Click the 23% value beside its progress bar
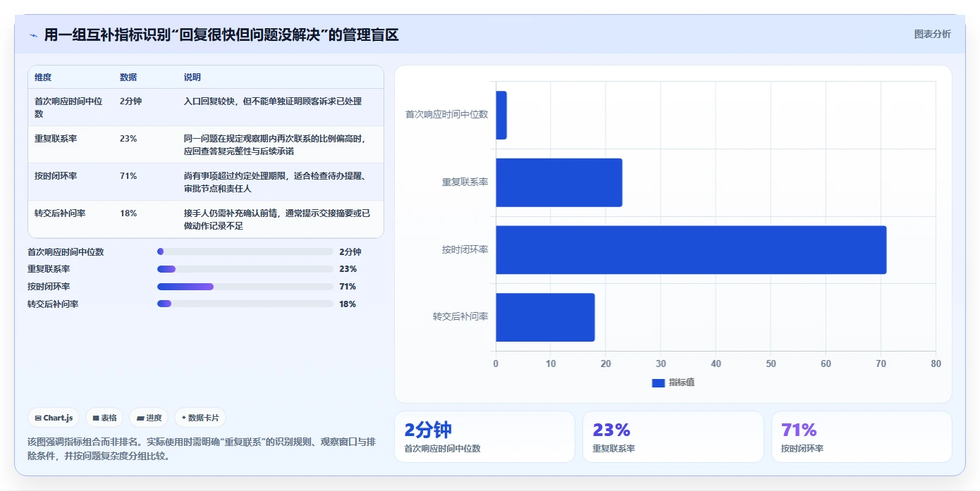The image size is (980, 491). 348,269
